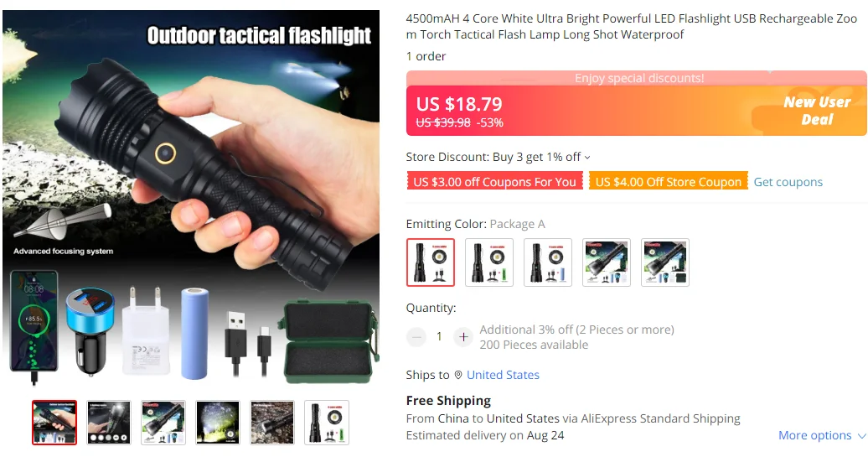Expand the Store Discount dropdown arrow
The height and width of the screenshot is (457, 868).
(x=587, y=158)
